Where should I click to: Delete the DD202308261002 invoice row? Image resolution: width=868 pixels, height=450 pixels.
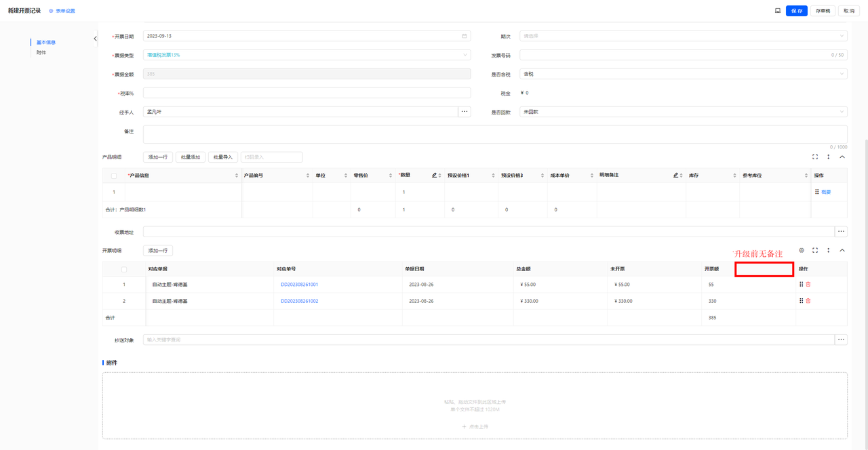(808, 301)
